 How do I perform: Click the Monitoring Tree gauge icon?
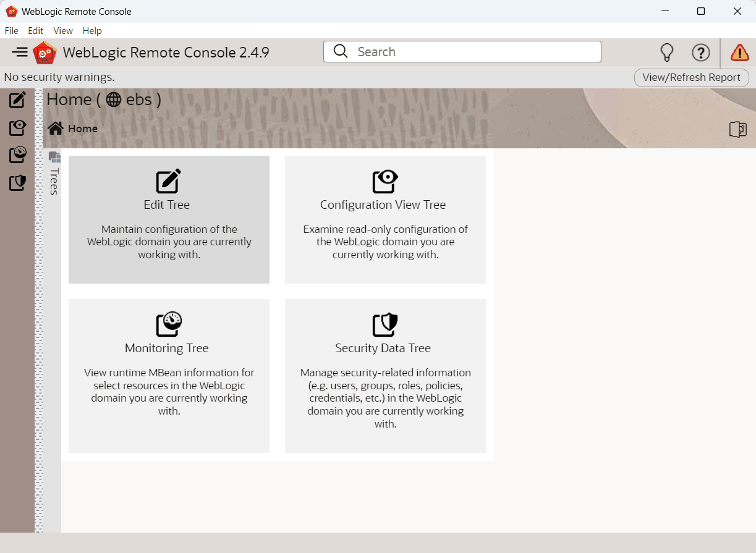[x=169, y=324]
